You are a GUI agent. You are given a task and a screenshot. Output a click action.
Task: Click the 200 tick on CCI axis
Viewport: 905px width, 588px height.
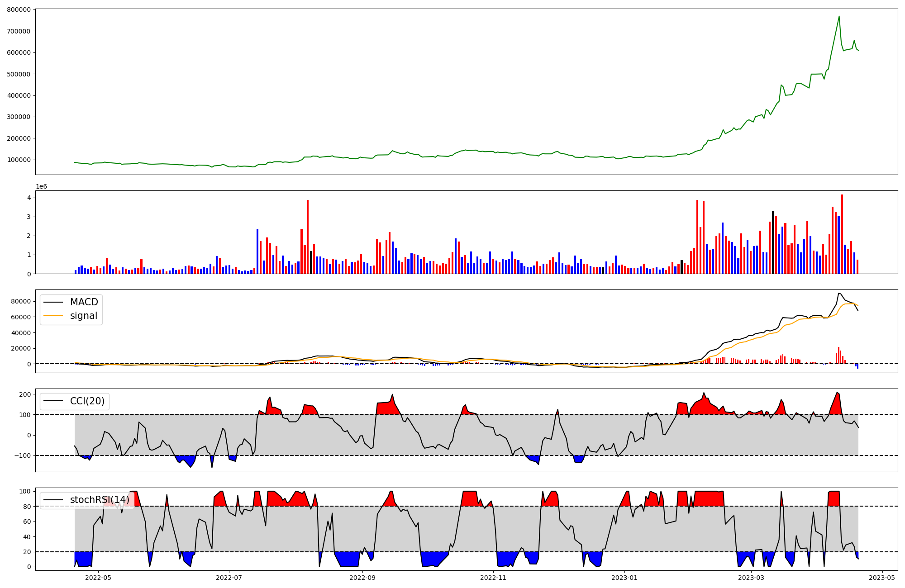(x=25, y=394)
